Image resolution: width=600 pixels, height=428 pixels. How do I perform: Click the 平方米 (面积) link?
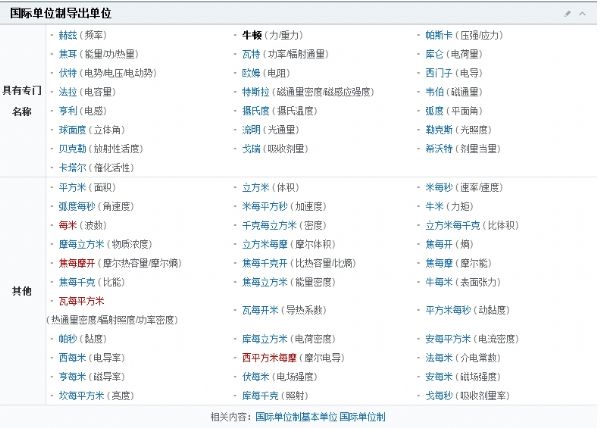(72, 187)
